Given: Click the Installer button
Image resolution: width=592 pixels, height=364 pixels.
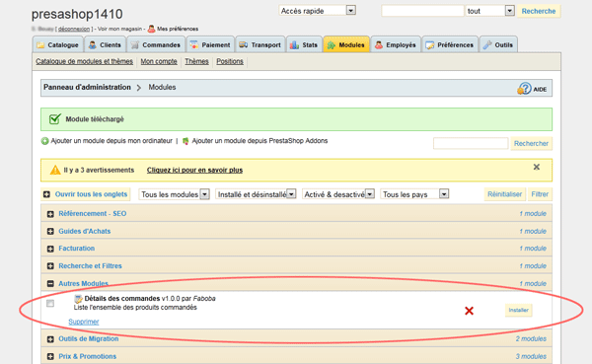Looking at the screenshot, I should [x=518, y=310].
